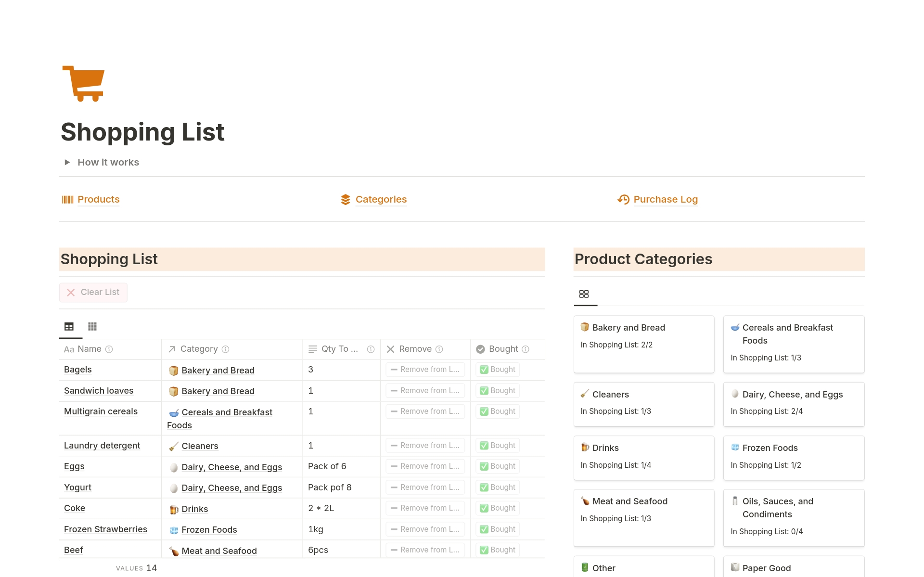The image size is (924, 577).
Task: Remove Yogurt from the shopping list
Action: coord(425,487)
